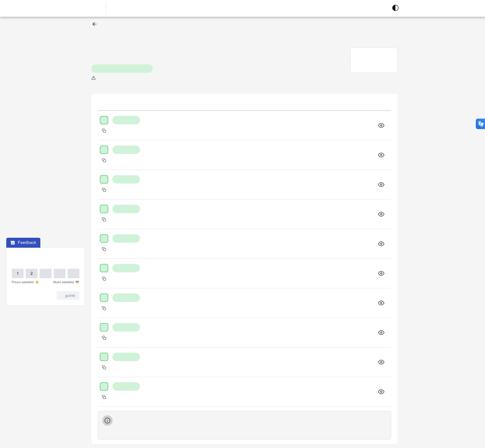
Task: Click copy icon in last list row
Action: point(104,397)
